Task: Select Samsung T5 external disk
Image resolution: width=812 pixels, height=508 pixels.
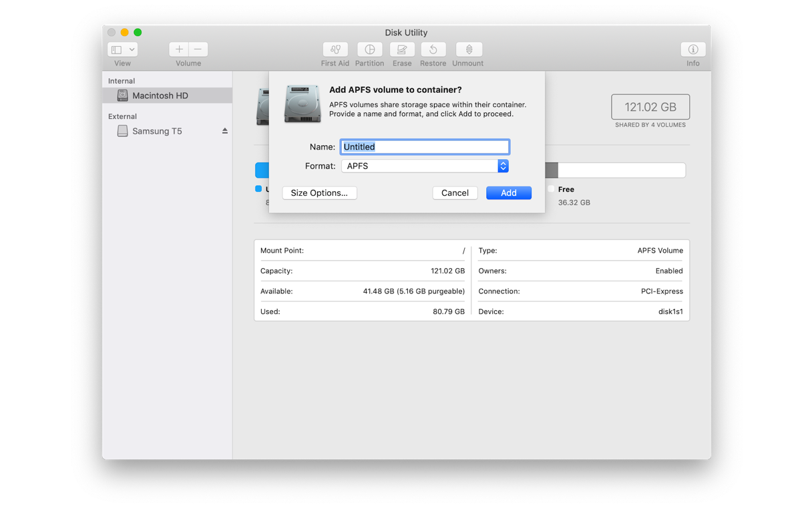Action: 167,131
